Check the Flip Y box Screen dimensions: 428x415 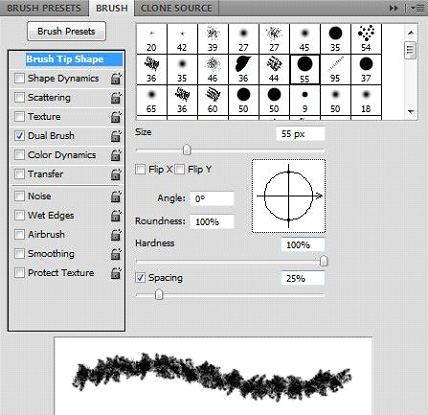179,169
